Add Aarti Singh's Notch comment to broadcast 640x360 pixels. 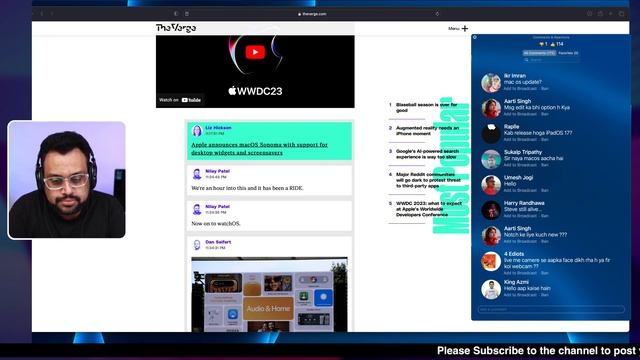(x=520, y=241)
